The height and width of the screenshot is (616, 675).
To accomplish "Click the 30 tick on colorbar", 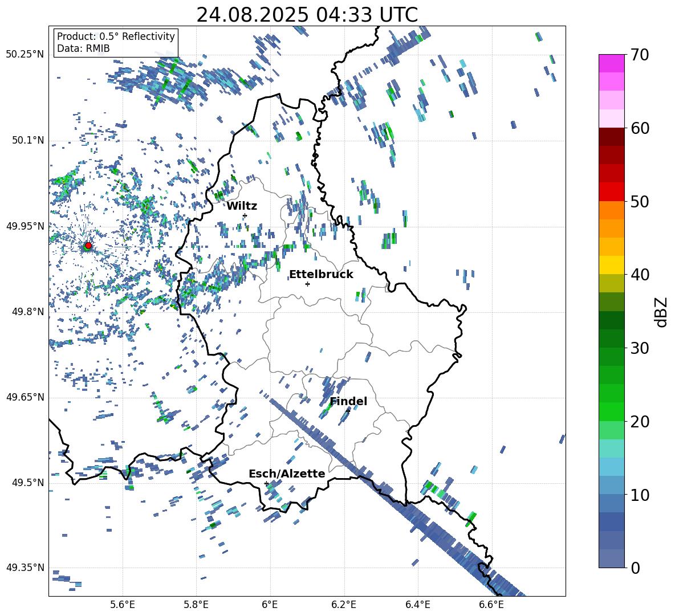I will (x=640, y=348).
